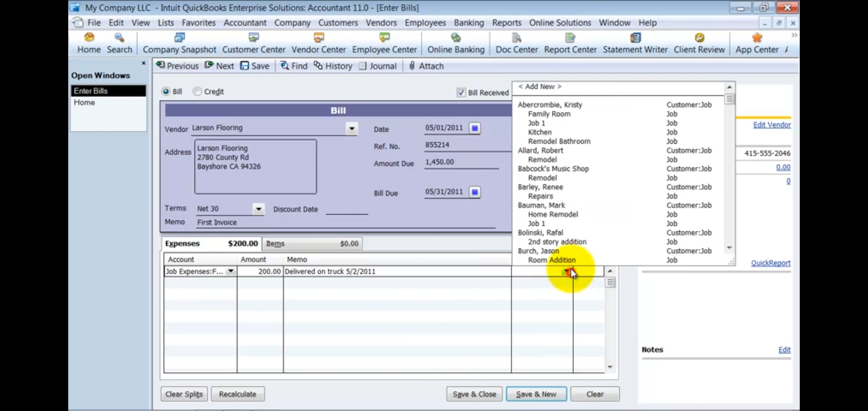Click the customer list scroll-up arrow
This screenshot has width=868, height=411.
pos(730,87)
